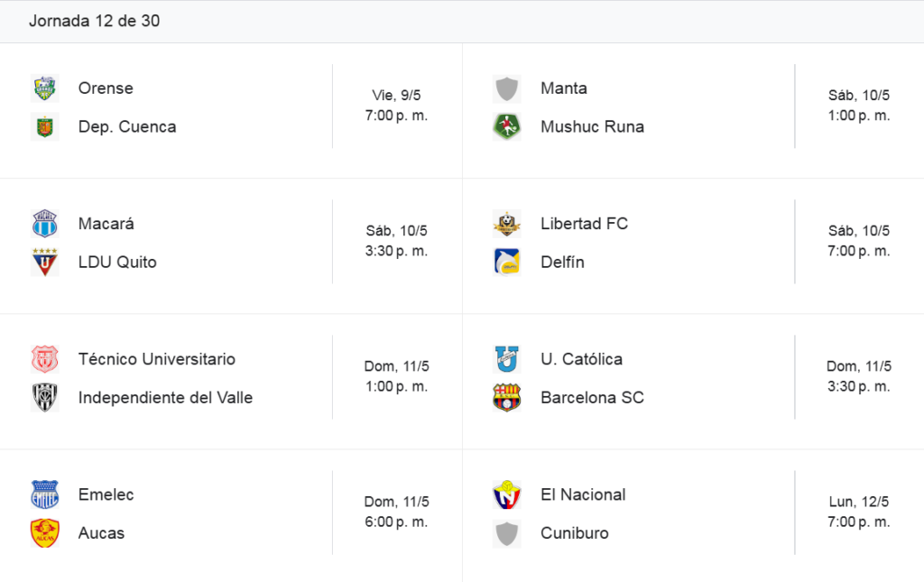Click the Macará team badge
The height and width of the screenshot is (582, 924).
pos(45,224)
